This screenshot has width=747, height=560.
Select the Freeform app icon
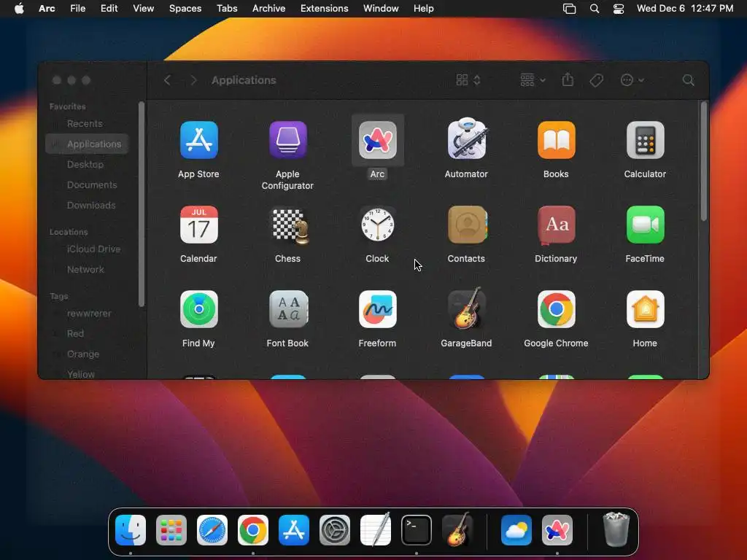[x=377, y=309]
